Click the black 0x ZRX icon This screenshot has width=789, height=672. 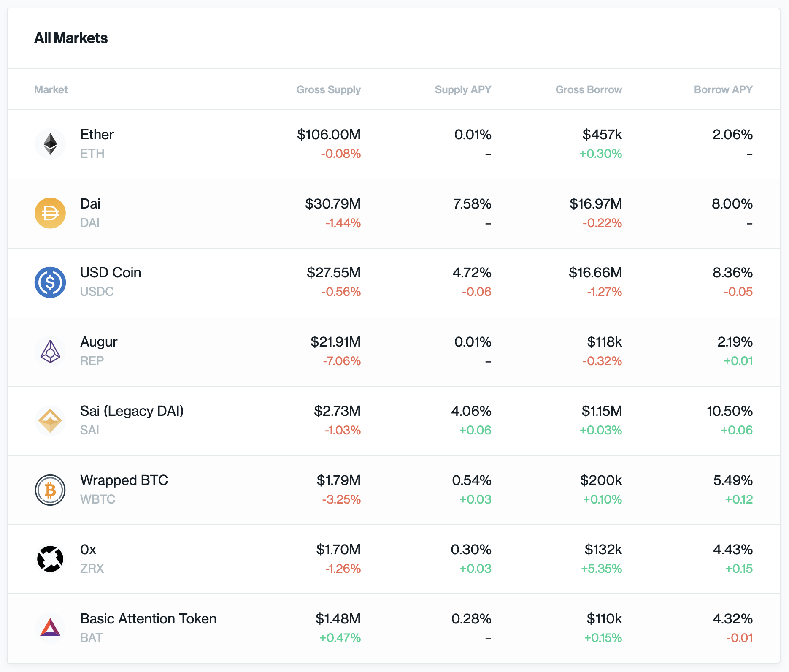[x=50, y=559]
